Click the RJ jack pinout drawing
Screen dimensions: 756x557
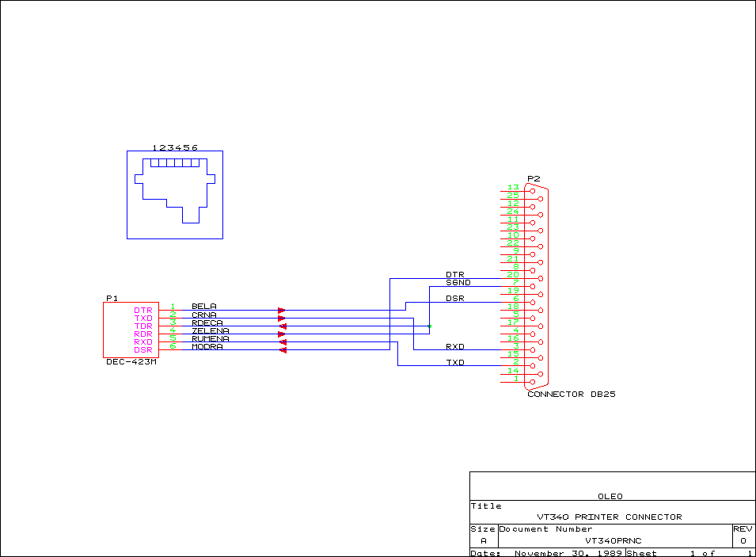175,194
